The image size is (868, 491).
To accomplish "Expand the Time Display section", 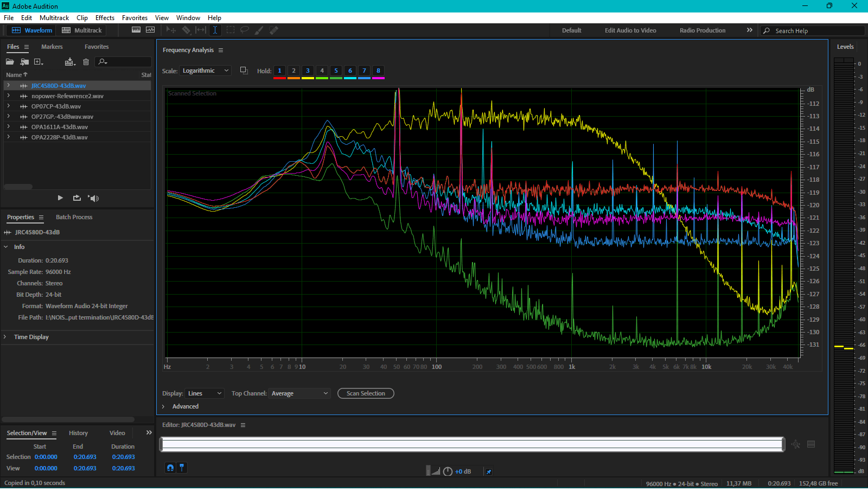I will pos(5,337).
